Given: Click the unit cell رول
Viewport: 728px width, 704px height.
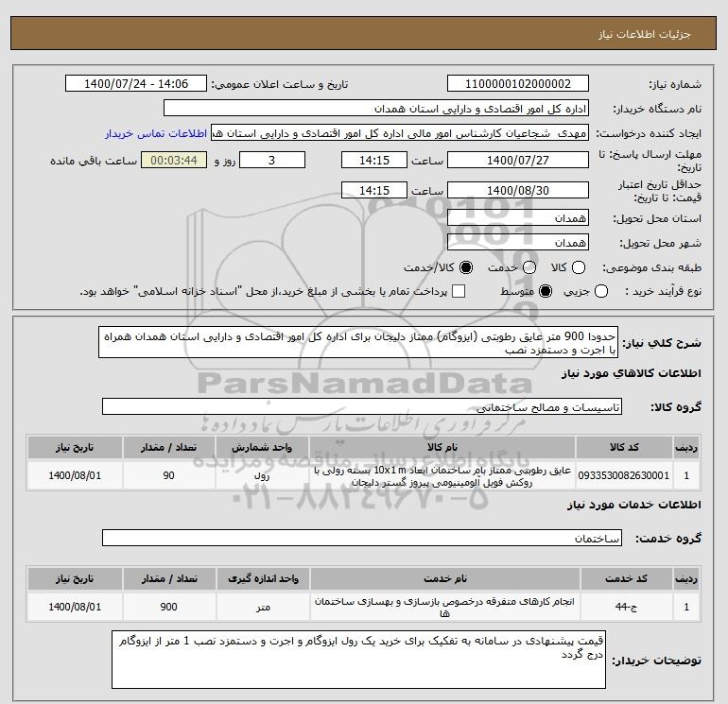Looking at the screenshot, I should [262, 475].
